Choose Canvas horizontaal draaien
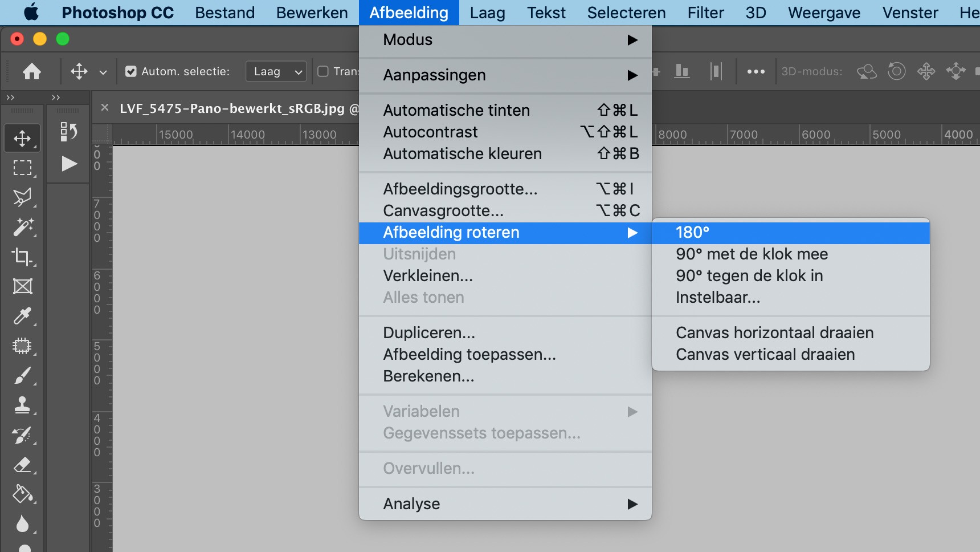This screenshot has height=552, width=980. (774, 333)
